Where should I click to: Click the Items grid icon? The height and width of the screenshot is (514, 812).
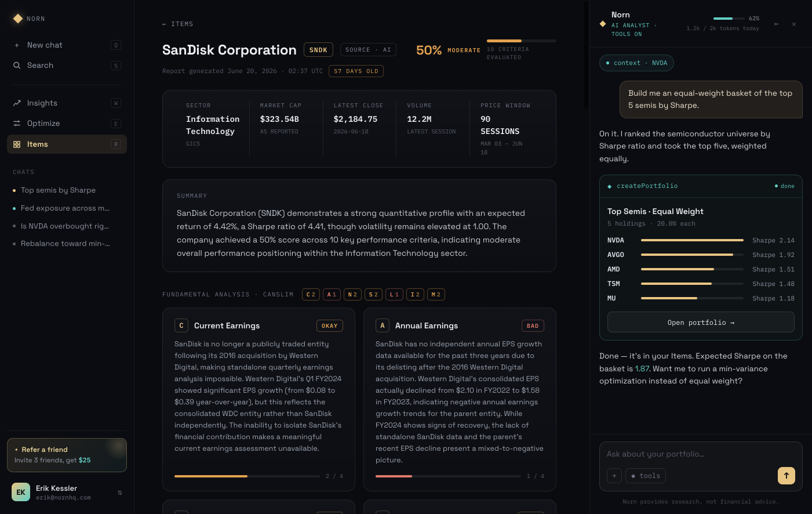(17, 144)
